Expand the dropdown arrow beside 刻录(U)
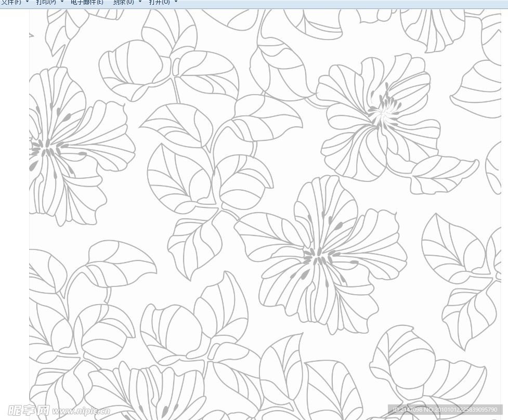 [x=140, y=2]
